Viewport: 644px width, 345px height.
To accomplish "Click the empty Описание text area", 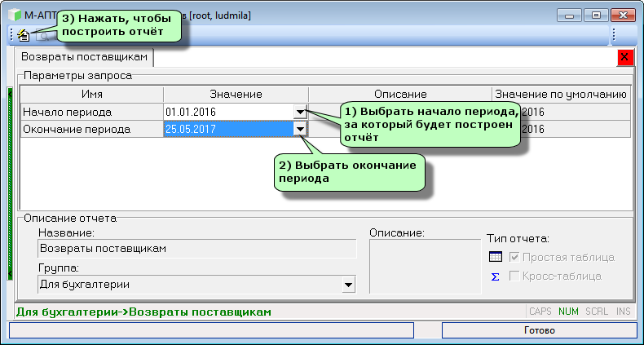I will tap(425, 267).
